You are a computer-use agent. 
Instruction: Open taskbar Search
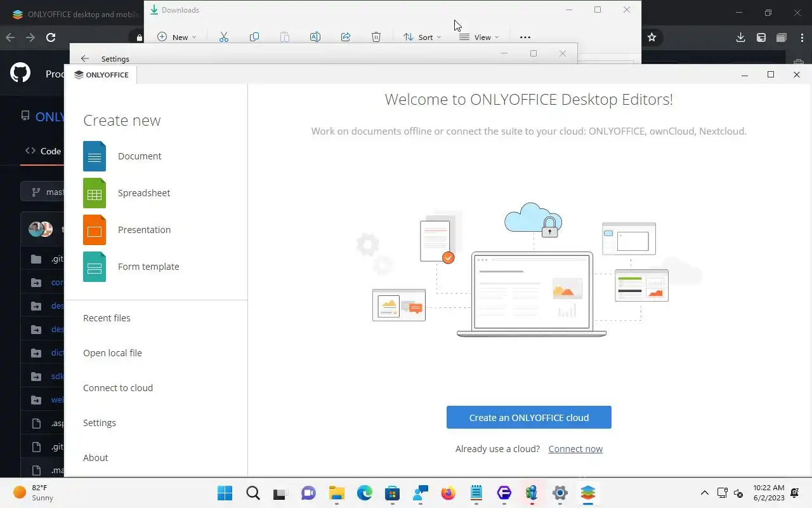point(253,493)
